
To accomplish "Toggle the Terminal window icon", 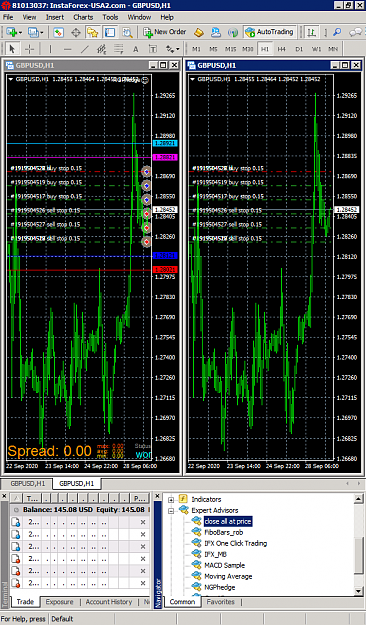I will [x=110, y=32].
